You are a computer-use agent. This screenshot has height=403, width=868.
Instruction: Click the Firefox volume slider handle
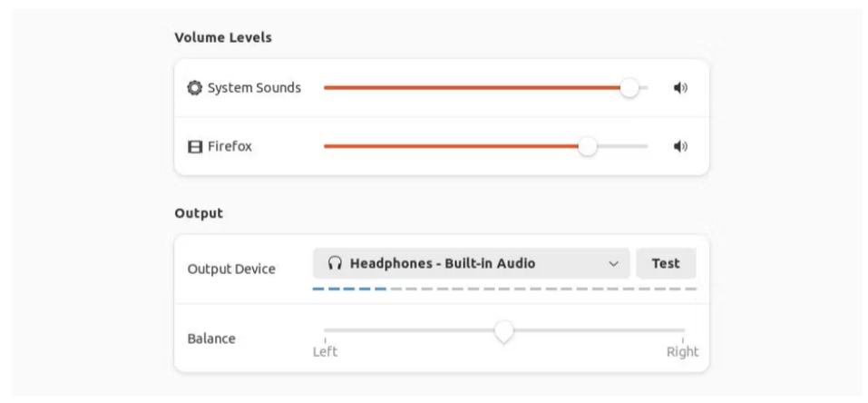coord(588,146)
